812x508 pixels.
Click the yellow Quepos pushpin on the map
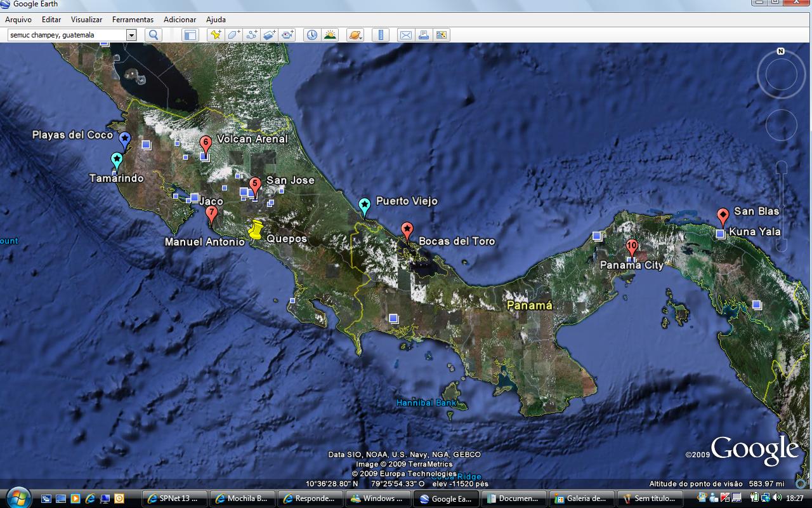click(x=255, y=230)
